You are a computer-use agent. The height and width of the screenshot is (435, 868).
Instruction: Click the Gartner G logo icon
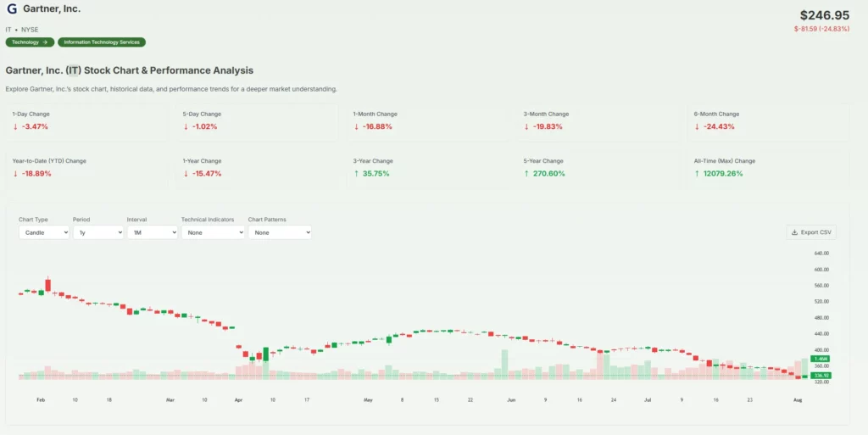tap(12, 9)
